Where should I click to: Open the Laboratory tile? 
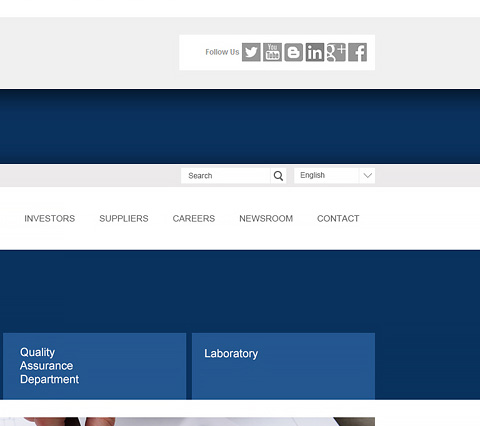(283, 366)
